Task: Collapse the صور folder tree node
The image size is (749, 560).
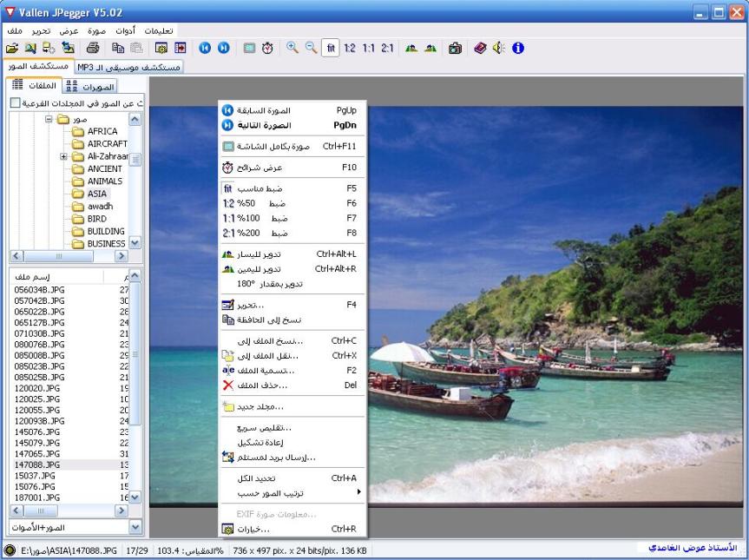Action: pyautogui.click(x=49, y=118)
